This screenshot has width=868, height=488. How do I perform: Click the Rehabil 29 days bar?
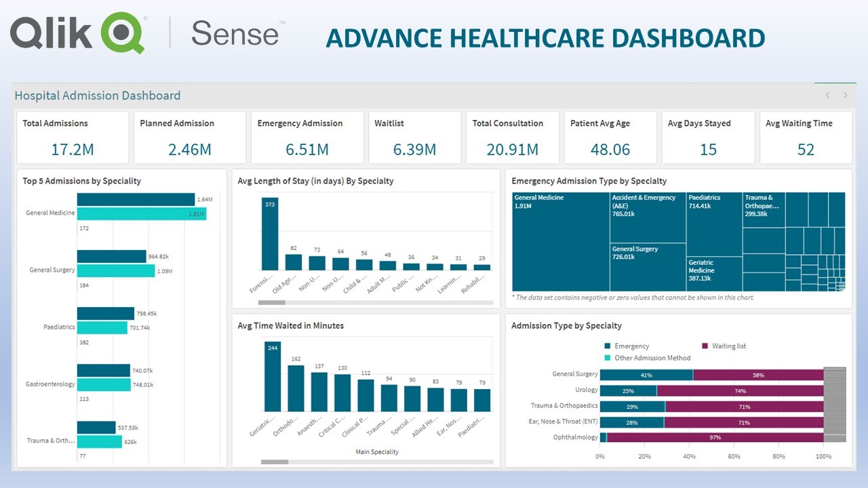point(481,268)
